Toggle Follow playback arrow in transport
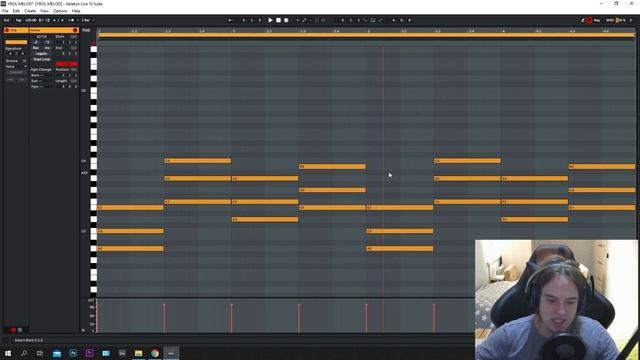The width and height of the screenshot is (640, 360). point(229,20)
